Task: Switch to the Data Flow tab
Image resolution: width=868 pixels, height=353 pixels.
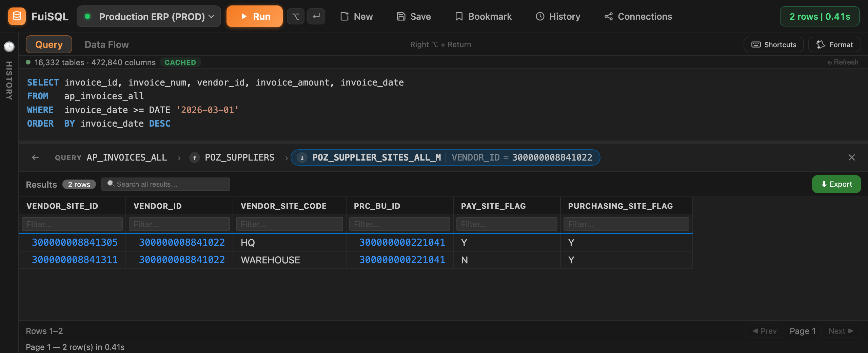Action: pos(106,44)
